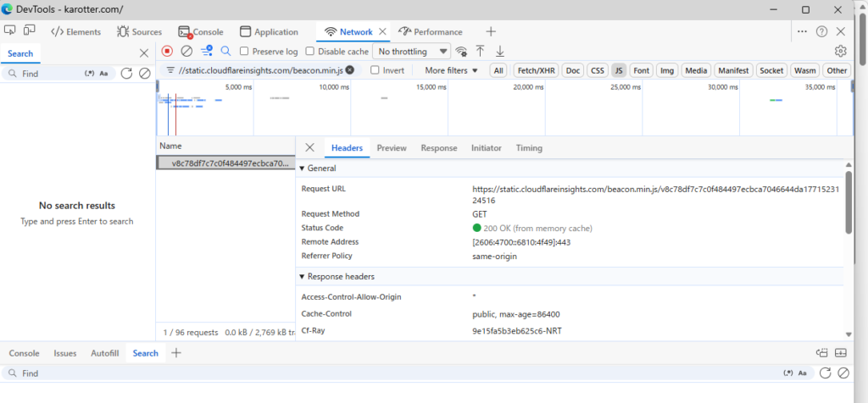Expand the drawer panel icon
The image size is (868, 403).
click(x=842, y=353)
